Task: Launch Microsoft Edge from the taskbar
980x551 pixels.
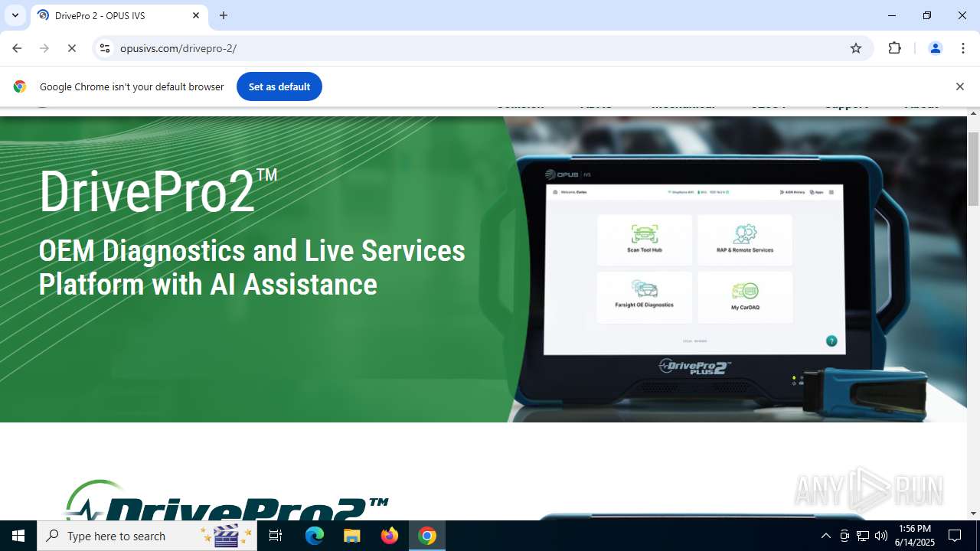Action: [315, 536]
